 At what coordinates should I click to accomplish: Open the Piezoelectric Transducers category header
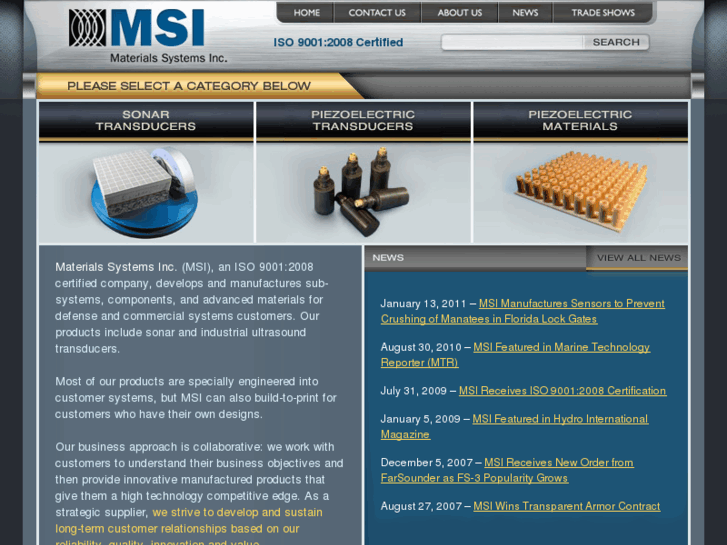(x=363, y=121)
